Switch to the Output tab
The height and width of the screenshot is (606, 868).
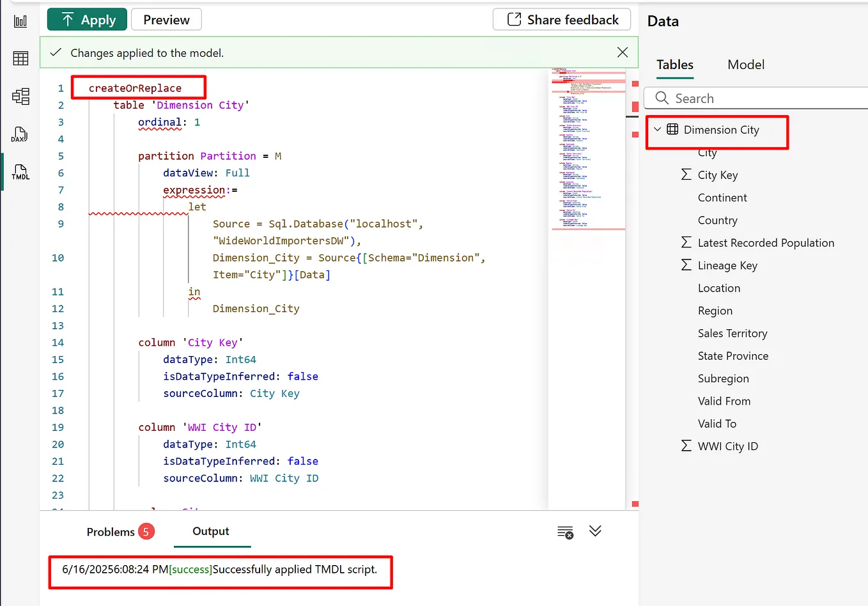click(212, 531)
